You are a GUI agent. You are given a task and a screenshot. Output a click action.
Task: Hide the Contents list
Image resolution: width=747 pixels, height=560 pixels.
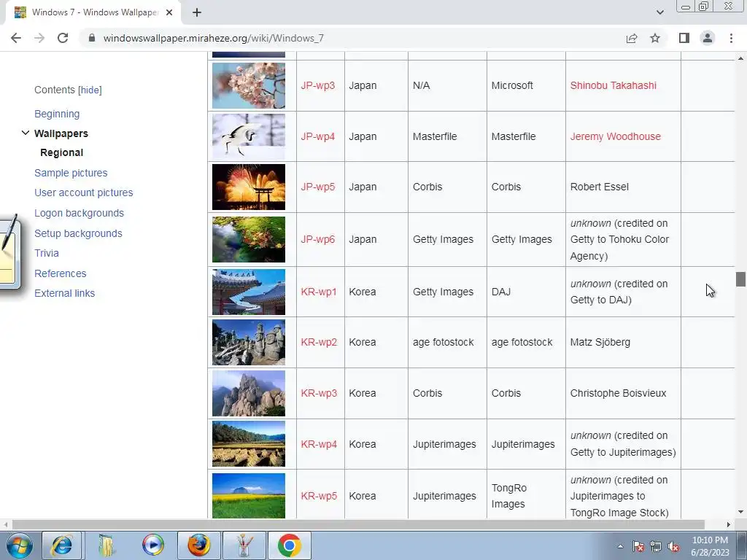point(90,90)
